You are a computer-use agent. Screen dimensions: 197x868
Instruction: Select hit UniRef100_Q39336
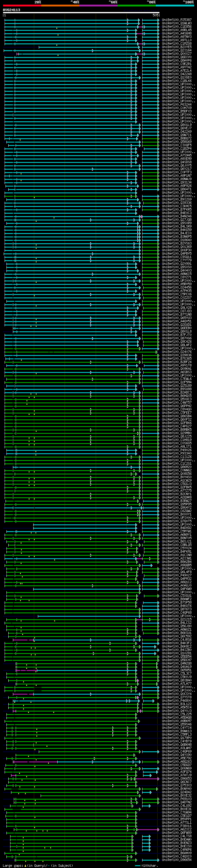pyautogui.click(x=177, y=203)
